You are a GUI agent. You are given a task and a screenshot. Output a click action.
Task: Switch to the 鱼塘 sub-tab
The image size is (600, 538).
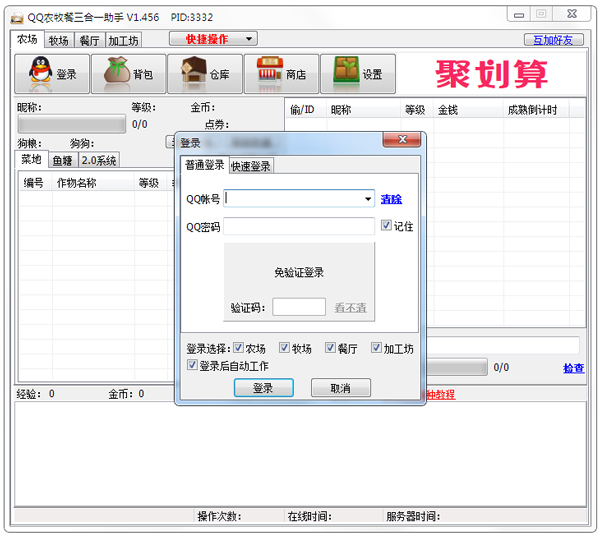point(63,160)
